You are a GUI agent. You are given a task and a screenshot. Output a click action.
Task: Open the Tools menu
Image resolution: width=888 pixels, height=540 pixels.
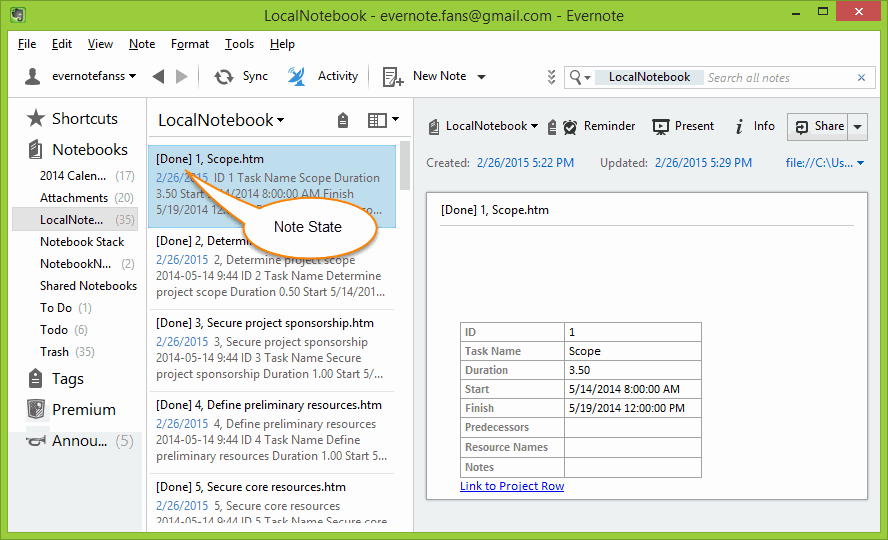tap(239, 44)
